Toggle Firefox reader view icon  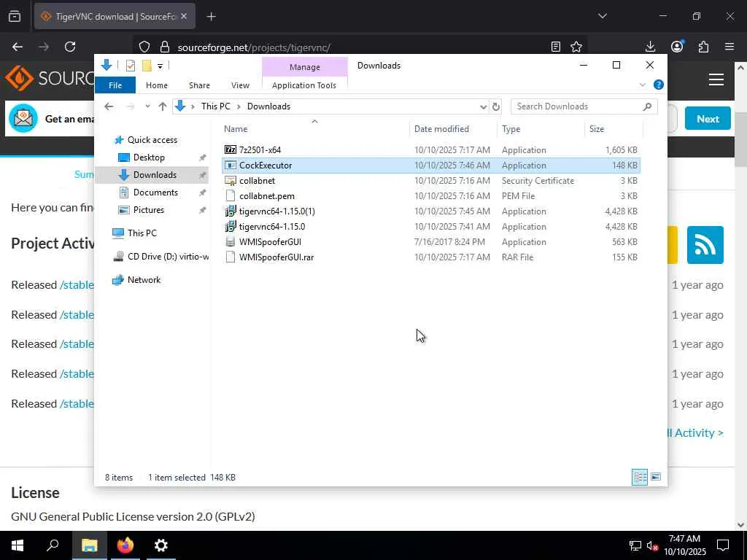tap(555, 47)
